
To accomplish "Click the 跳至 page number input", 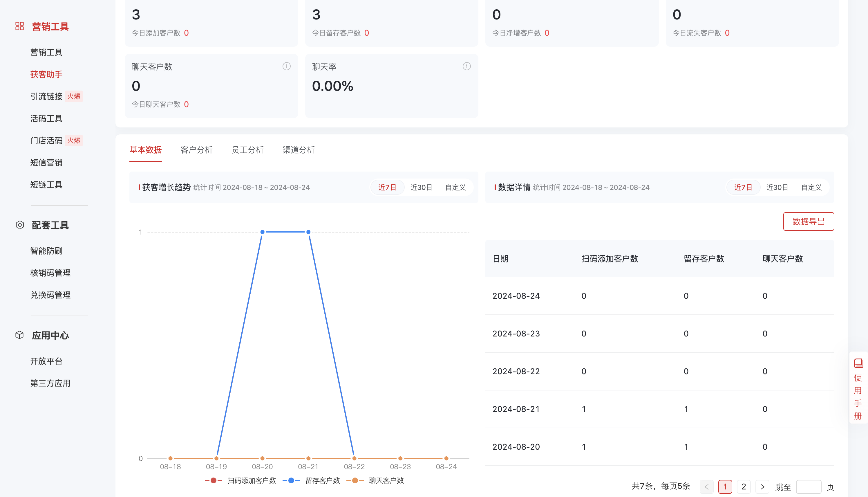I will [x=809, y=487].
